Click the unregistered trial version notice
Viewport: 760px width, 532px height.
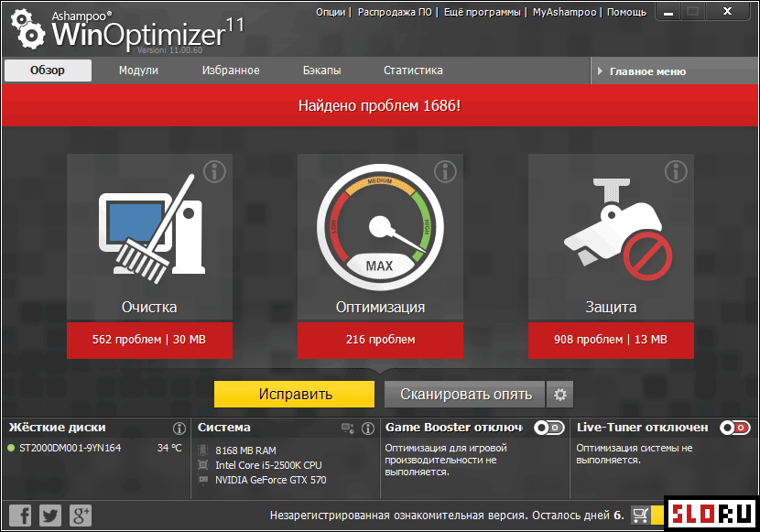pos(447,516)
